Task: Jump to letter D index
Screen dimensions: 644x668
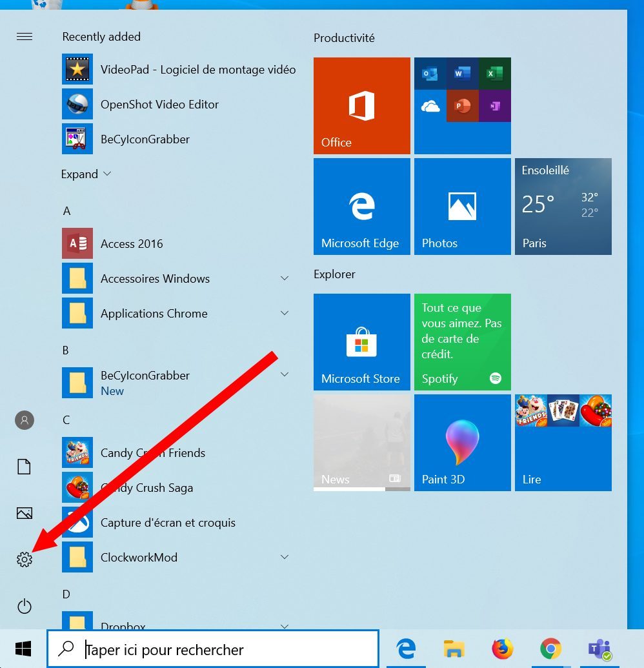Action: click(66, 594)
